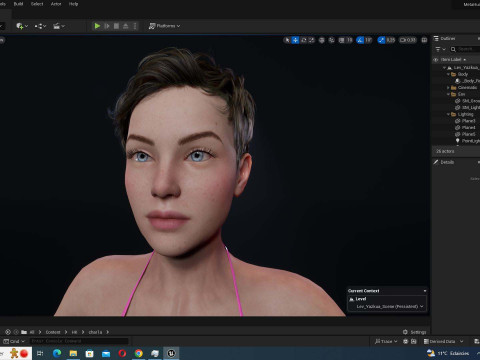Open Microsoft Edge from taskbar

pyautogui.click(x=57, y=353)
